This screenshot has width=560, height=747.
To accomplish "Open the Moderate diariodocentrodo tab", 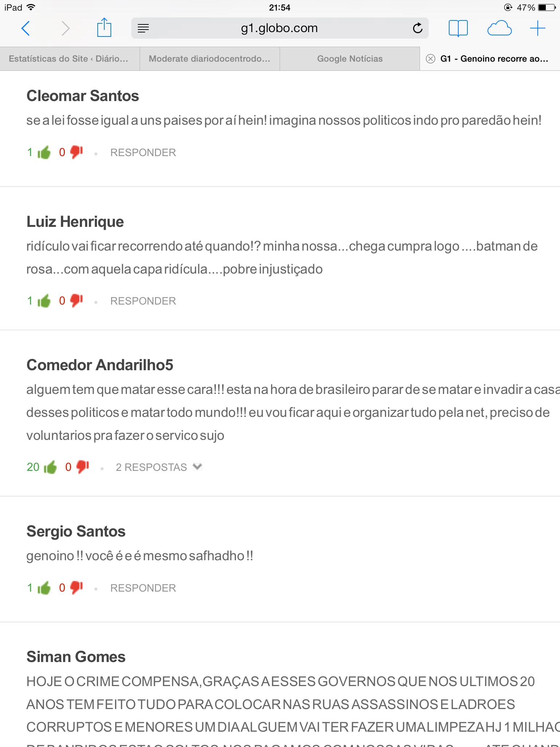I will pos(210,59).
